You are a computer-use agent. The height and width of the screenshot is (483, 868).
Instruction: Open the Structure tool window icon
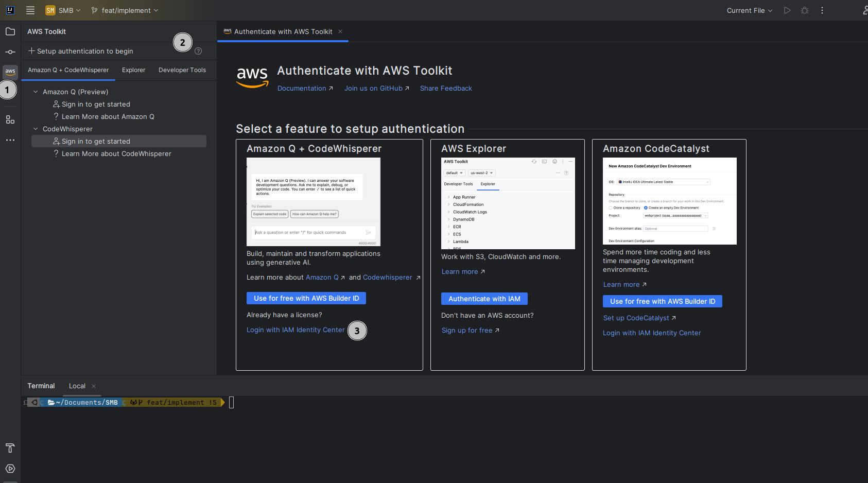(10, 119)
